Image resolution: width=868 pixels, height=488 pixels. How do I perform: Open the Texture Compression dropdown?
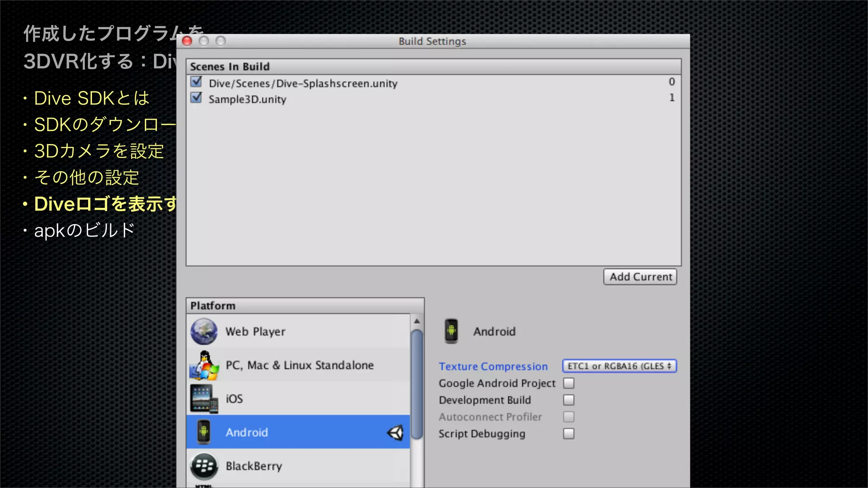tap(619, 366)
